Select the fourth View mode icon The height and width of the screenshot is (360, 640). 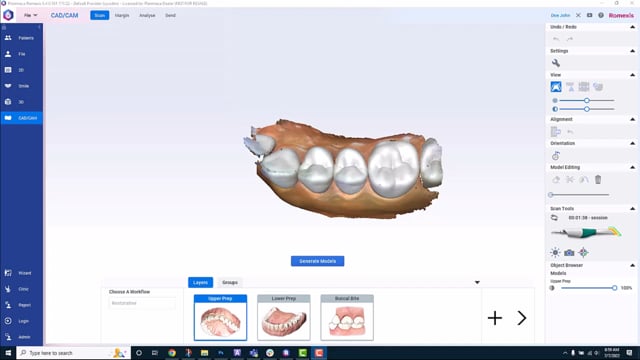click(x=598, y=87)
